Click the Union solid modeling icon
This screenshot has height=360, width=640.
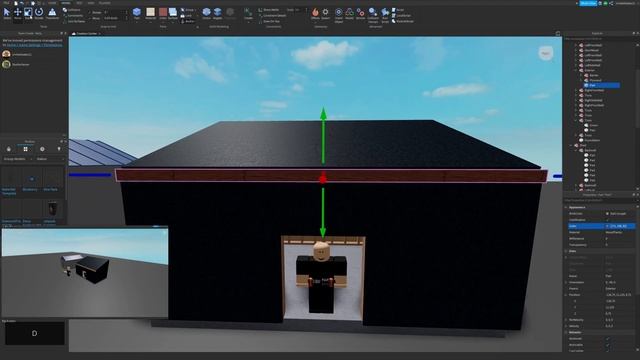click(207, 13)
